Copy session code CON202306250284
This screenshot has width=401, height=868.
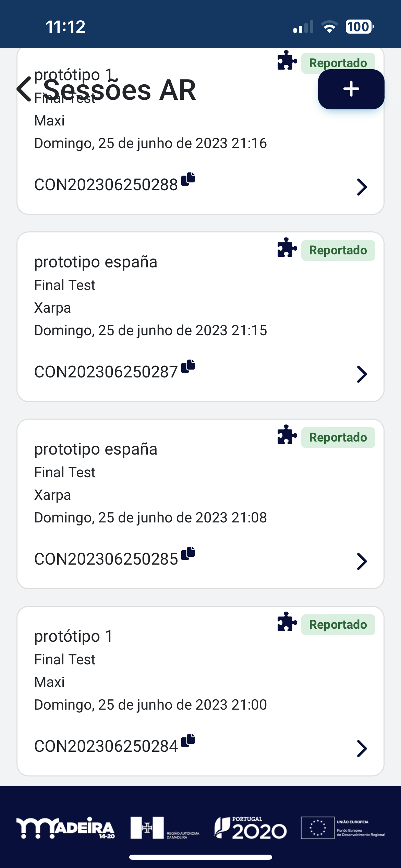point(188,740)
